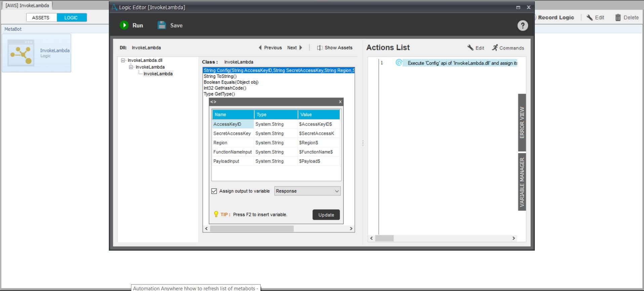
Task: Edit the $Region$ value cell
Action: (x=319, y=143)
